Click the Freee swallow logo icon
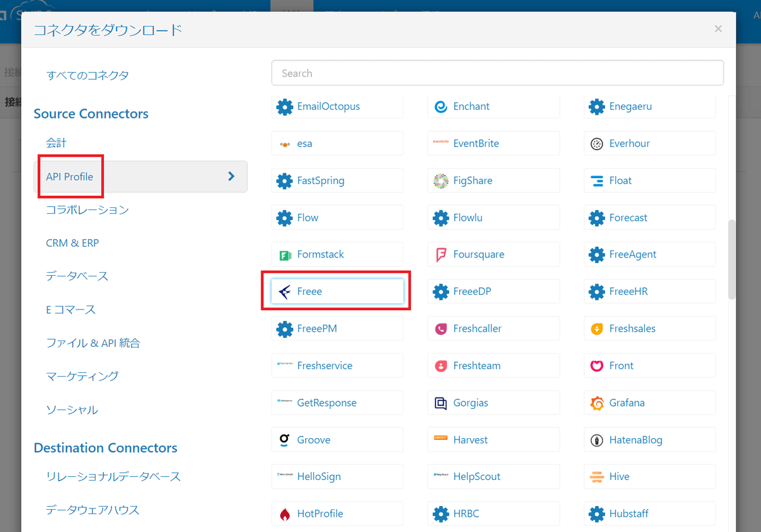761x532 pixels. coord(285,292)
